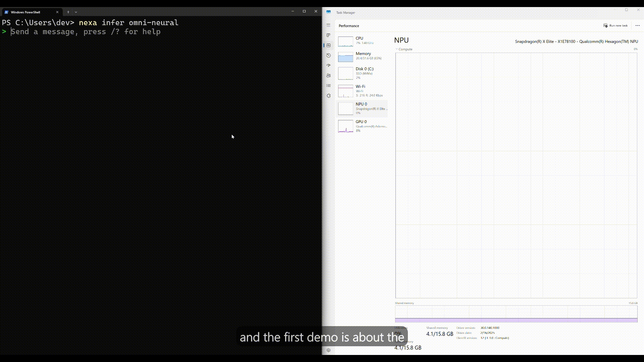
Task: Open the Processes page icon
Action: pyautogui.click(x=328, y=35)
